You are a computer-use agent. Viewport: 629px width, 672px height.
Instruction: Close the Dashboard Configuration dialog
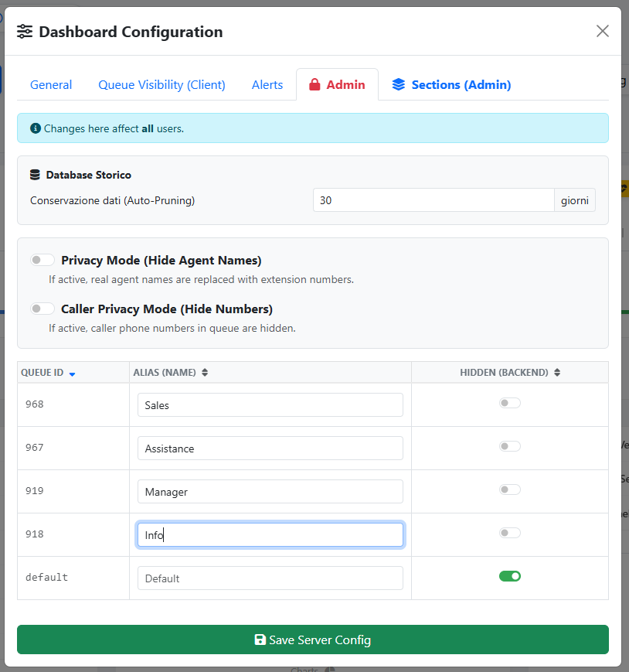point(602,31)
